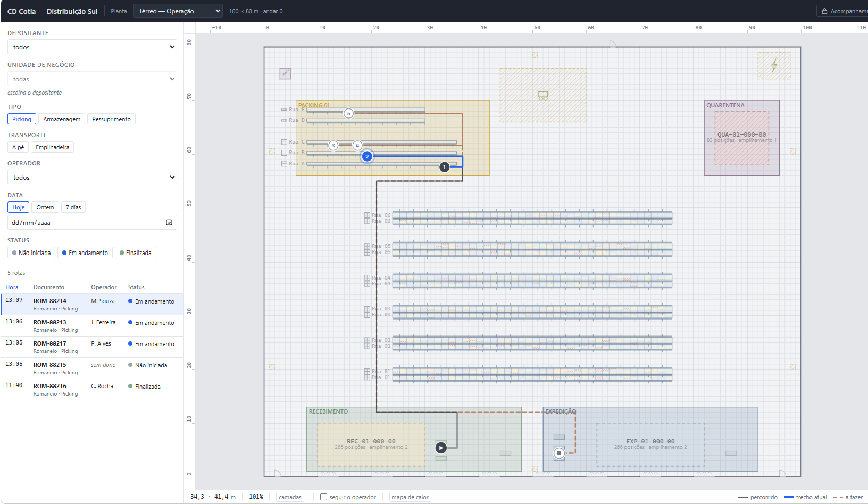
Task: Toggle the 'A pé' transport filter
Action: (x=18, y=147)
